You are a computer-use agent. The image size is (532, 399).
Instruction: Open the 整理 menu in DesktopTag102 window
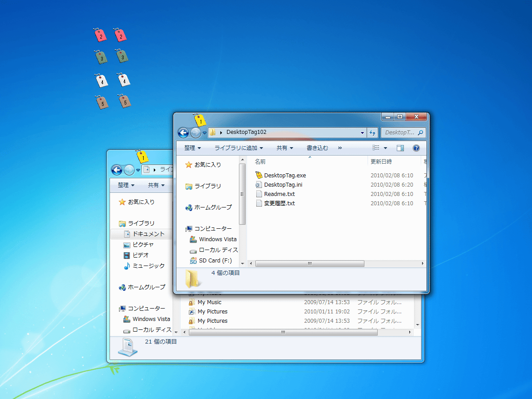(192, 148)
